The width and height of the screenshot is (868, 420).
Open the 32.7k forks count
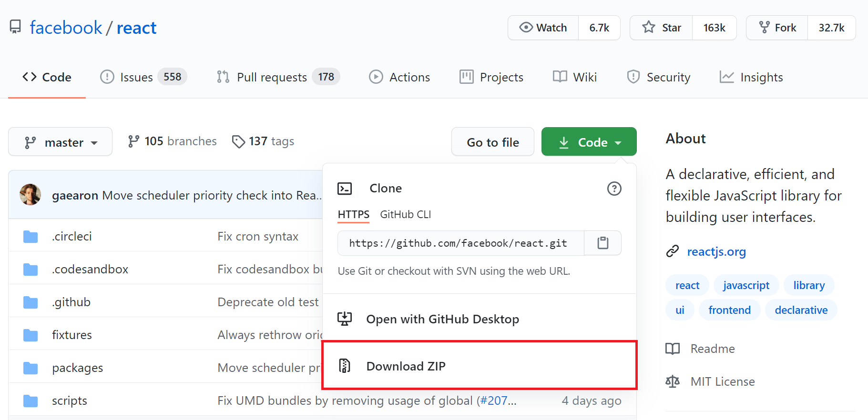(831, 28)
